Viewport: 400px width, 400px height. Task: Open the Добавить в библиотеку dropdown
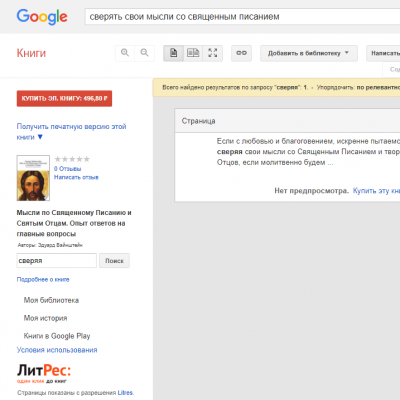tap(309, 53)
